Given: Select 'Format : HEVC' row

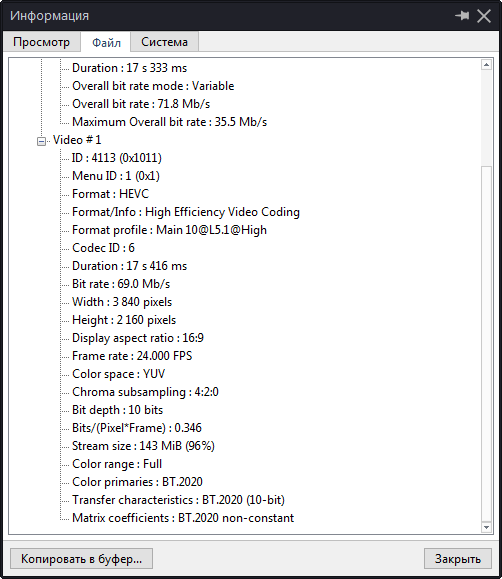Looking at the screenshot, I should (x=110, y=194).
